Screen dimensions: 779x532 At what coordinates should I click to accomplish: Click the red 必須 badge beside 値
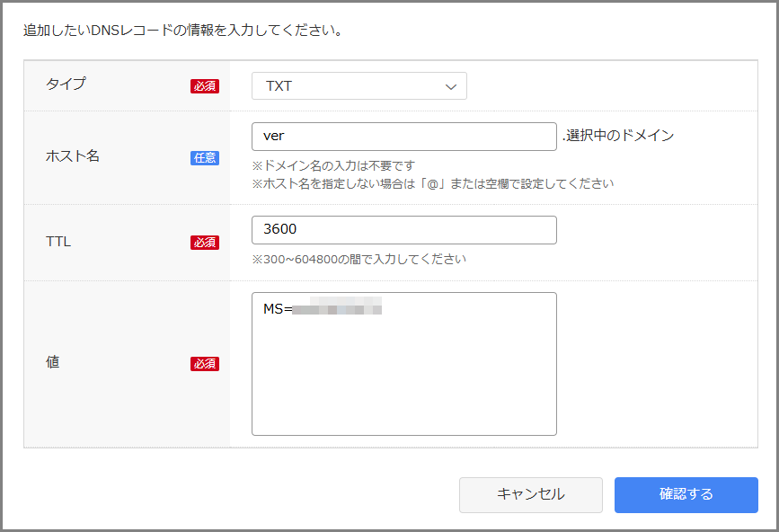tap(205, 364)
